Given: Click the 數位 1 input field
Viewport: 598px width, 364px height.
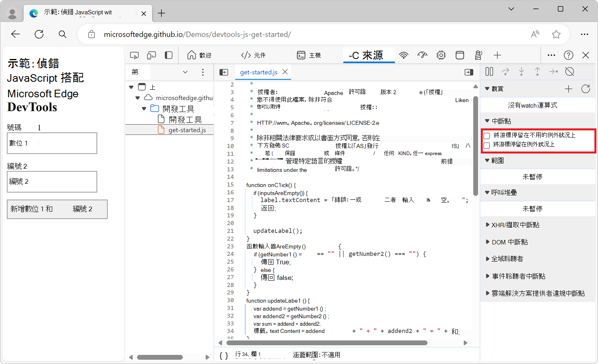Looking at the screenshot, I should click(52, 143).
